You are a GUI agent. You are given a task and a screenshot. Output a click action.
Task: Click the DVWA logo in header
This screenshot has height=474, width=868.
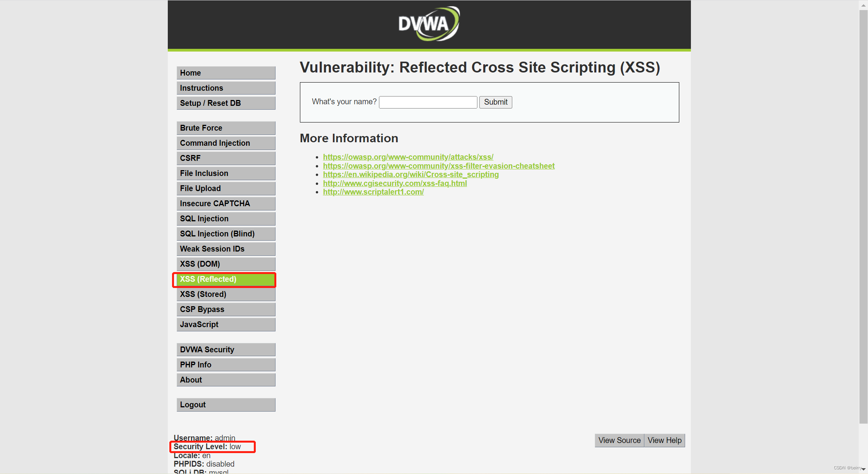click(x=429, y=24)
